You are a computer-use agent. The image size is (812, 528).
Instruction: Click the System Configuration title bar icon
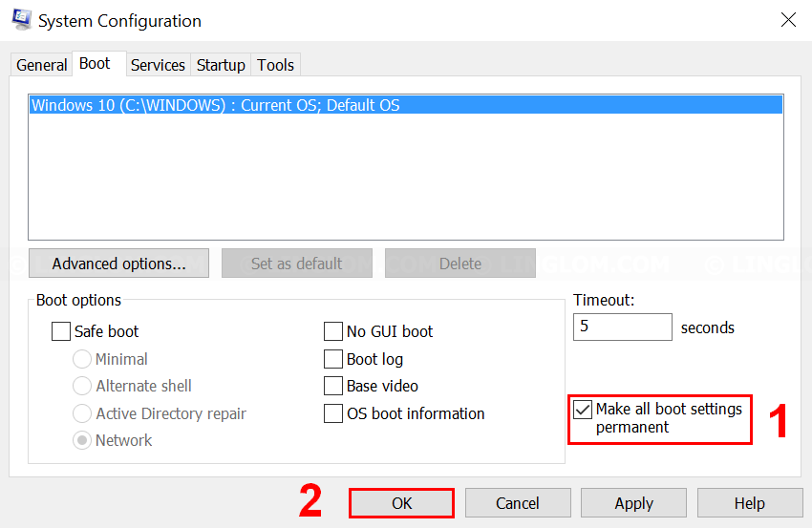click(x=22, y=20)
